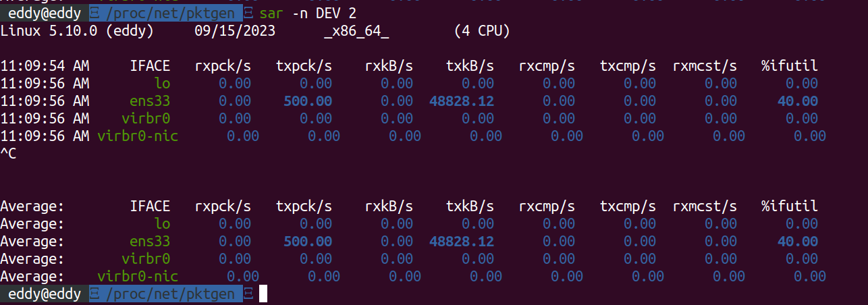868x305 pixels.
Task: Click 48828.12 in the Average ens33 row
Action: point(462,242)
